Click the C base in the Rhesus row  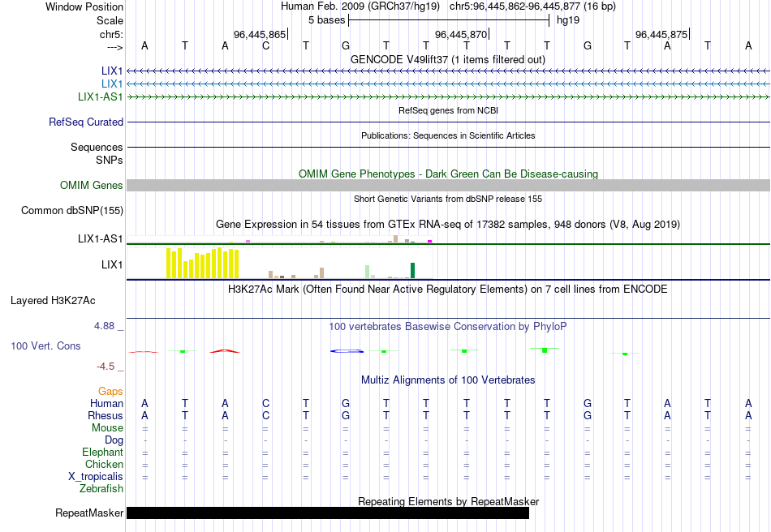coord(265,415)
